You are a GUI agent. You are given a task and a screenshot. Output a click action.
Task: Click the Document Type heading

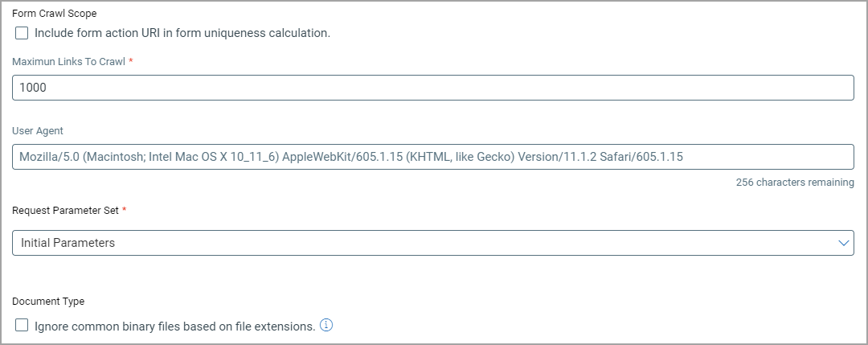pos(48,302)
